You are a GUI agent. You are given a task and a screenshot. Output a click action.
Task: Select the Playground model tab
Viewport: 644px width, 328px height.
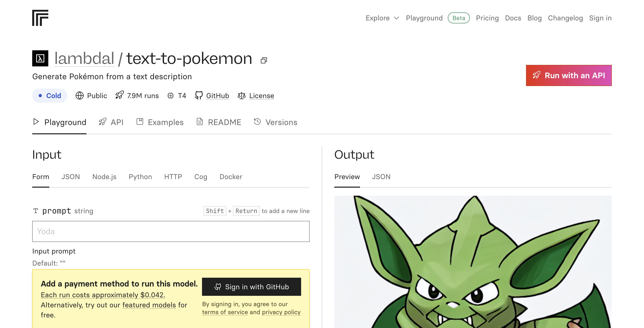coord(59,122)
